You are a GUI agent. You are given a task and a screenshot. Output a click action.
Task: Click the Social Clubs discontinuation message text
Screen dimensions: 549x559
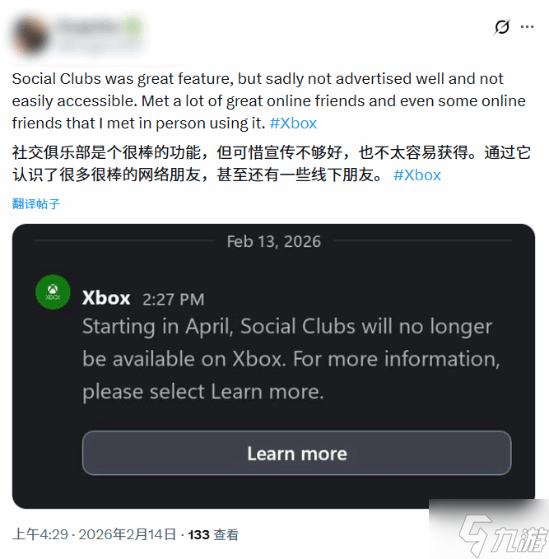click(291, 359)
